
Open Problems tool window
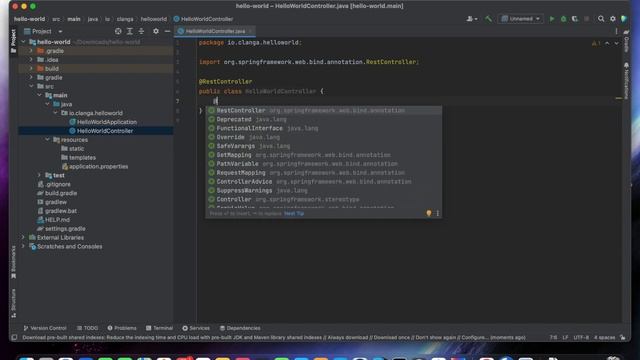[x=122, y=328]
